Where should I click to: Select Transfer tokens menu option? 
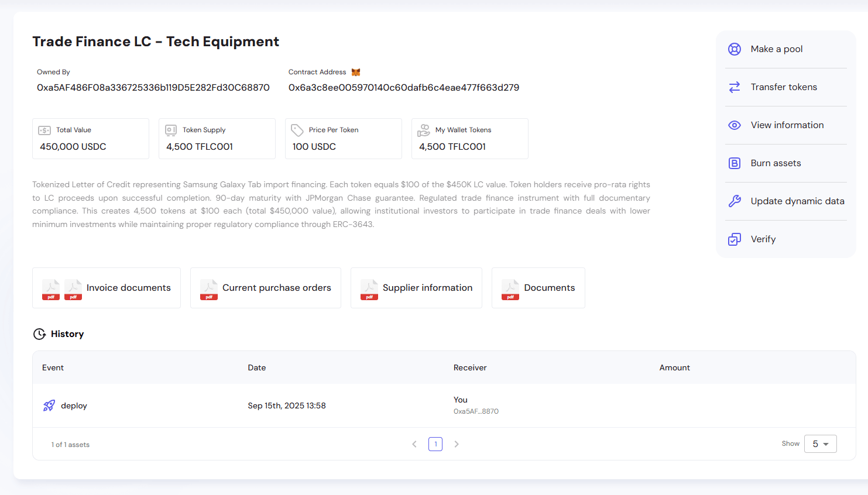pyautogui.click(x=784, y=87)
